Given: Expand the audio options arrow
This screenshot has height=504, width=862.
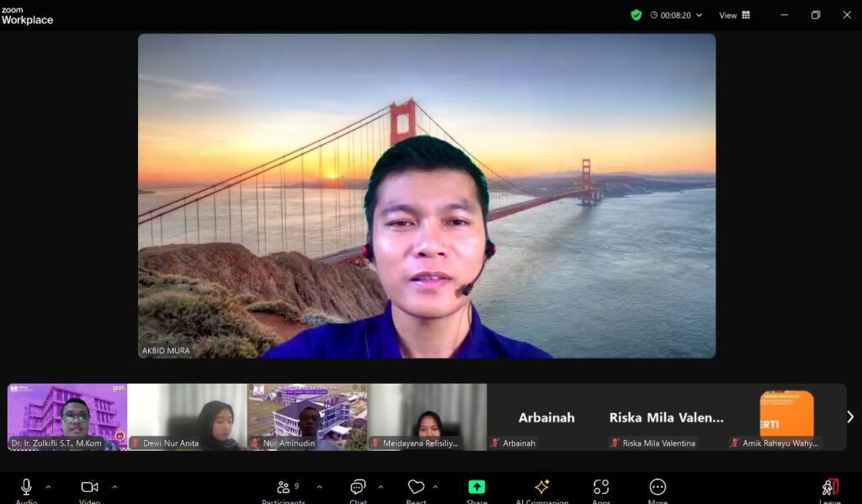Looking at the screenshot, I should (x=48, y=486).
